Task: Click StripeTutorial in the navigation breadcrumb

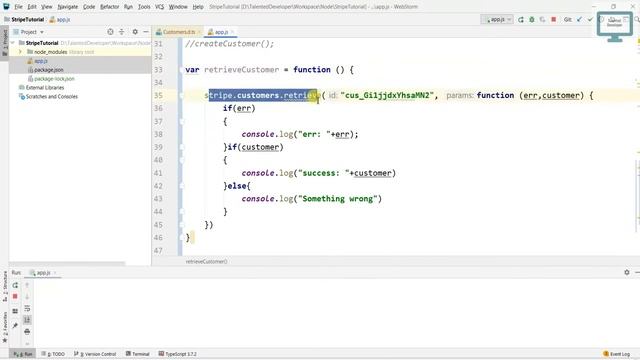Action: pos(27,20)
